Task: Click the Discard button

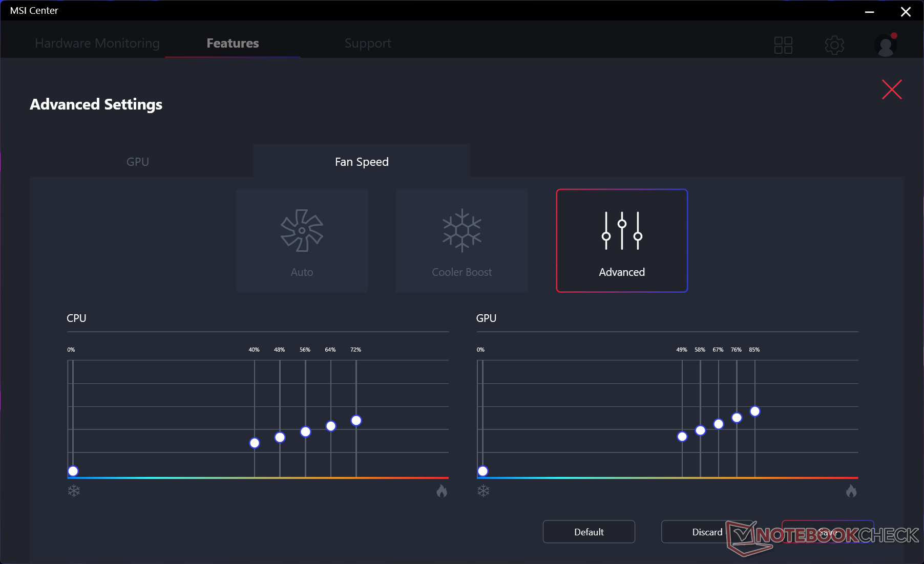Action: coord(707,532)
